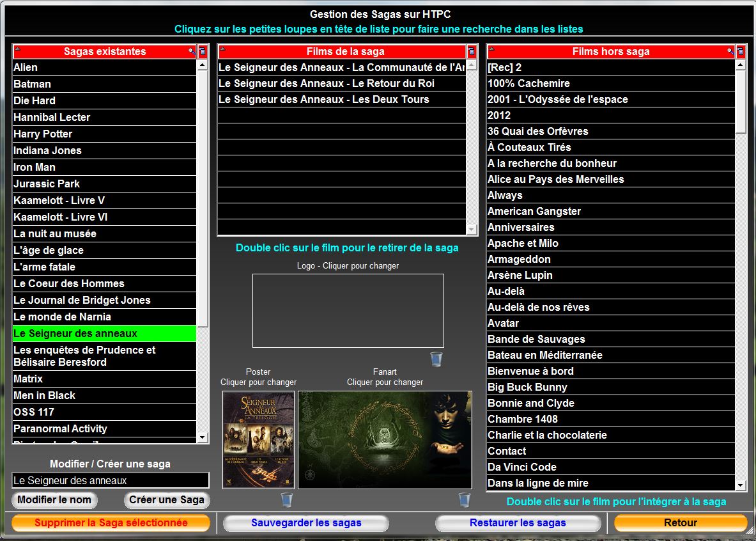This screenshot has width=756, height=541.
Task: Click the clipboard icon in Films hors saga header
Action: 741,51
